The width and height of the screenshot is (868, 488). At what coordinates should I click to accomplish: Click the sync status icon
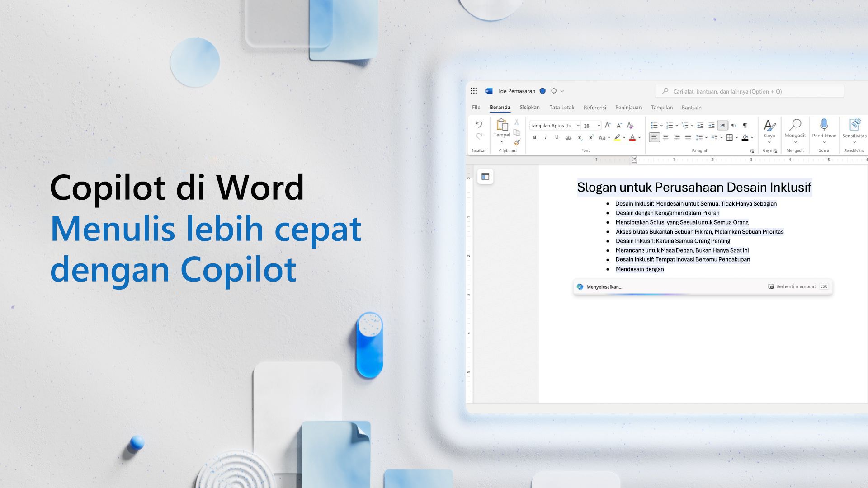(554, 91)
